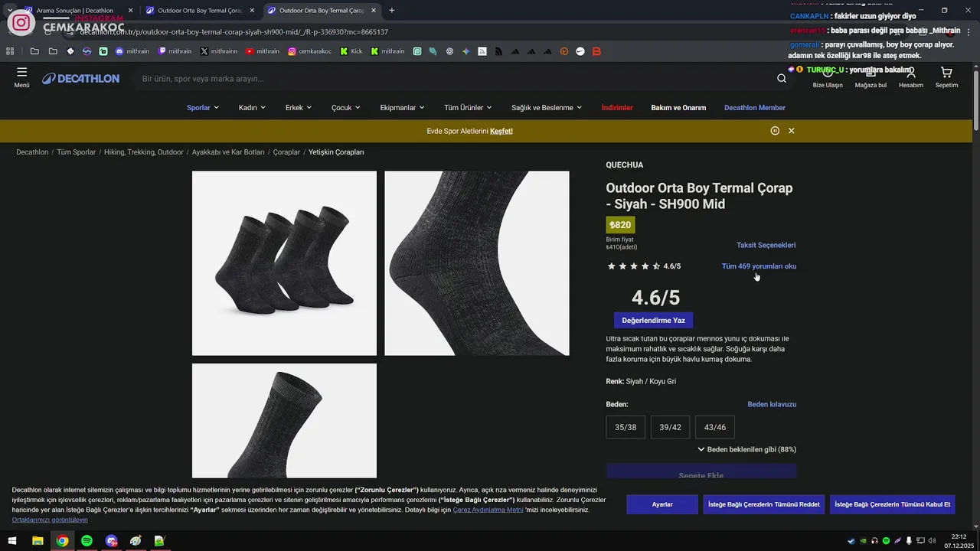Open Spotify from the taskbar
980x551 pixels.
(x=87, y=540)
